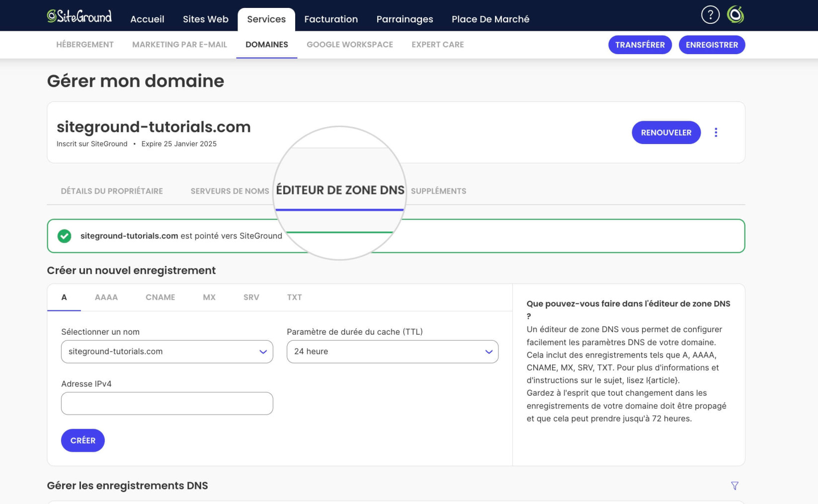Expand the Sélectionner un nom dropdown
This screenshot has width=818, height=504.
click(x=167, y=352)
